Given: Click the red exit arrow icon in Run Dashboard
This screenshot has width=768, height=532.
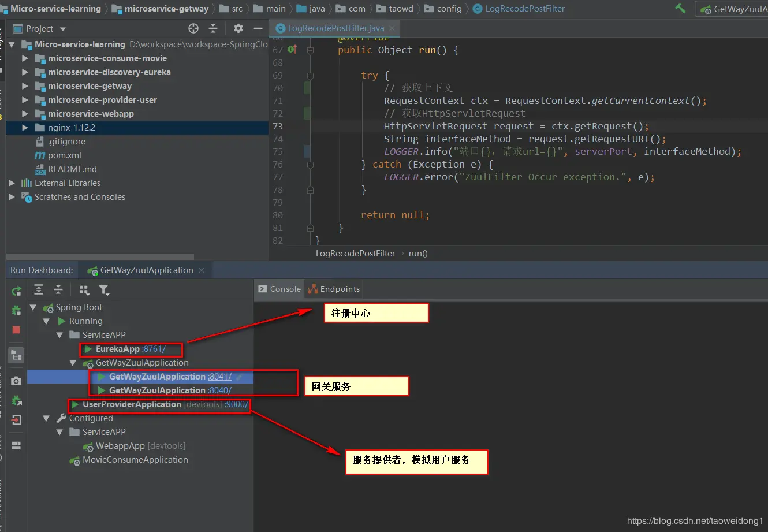Looking at the screenshot, I should [x=16, y=420].
